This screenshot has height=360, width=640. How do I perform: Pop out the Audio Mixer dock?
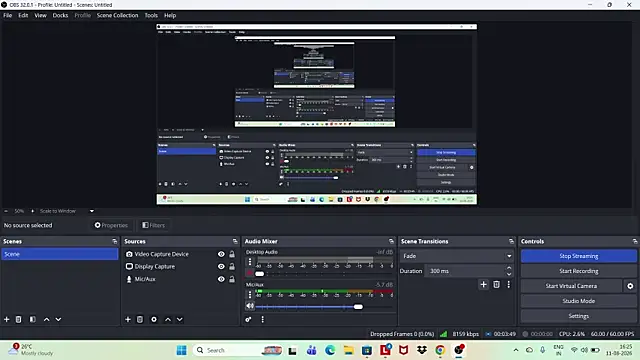click(x=391, y=241)
